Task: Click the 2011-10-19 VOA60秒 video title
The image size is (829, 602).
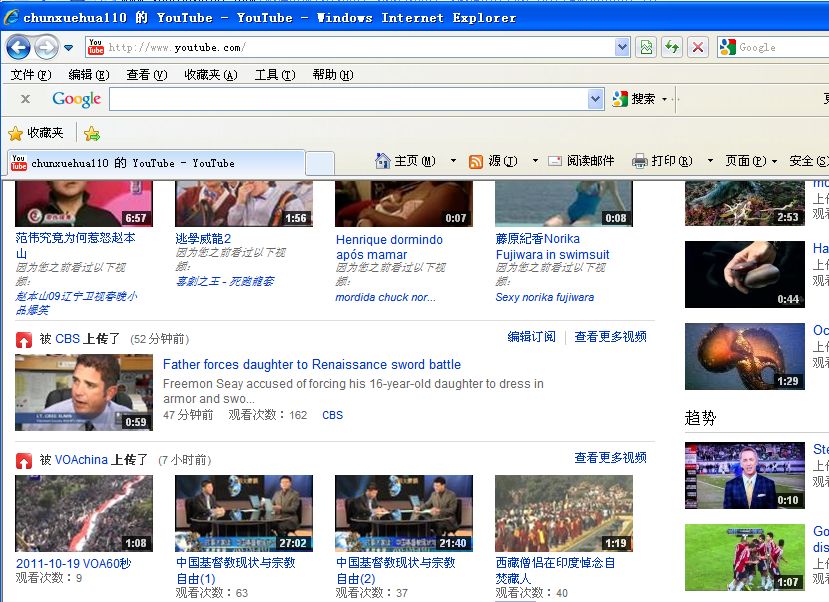Action: pyautogui.click(x=73, y=563)
